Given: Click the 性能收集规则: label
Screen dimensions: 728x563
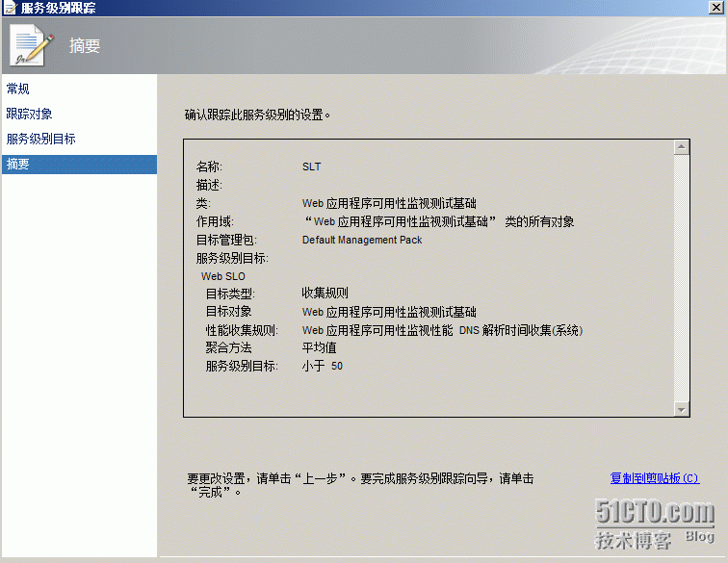Looking at the screenshot, I should (x=242, y=330).
